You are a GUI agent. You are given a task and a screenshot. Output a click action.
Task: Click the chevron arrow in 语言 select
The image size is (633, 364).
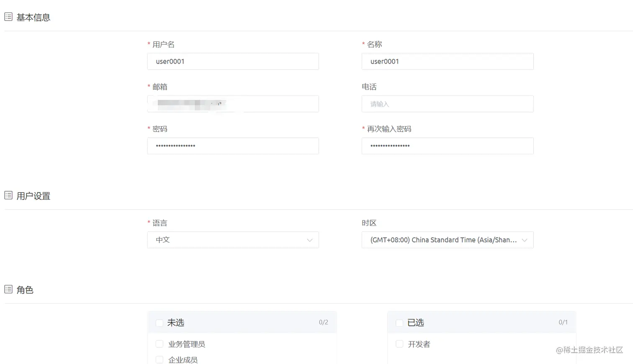(x=310, y=240)
